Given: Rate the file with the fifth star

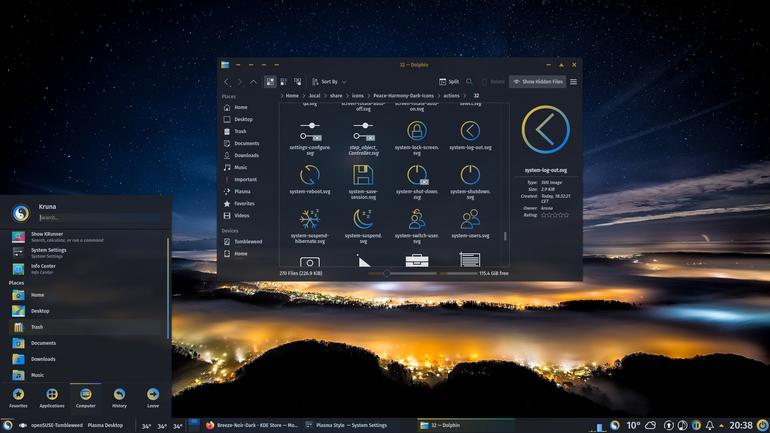Looking at the screenshot, I should 565,215.
